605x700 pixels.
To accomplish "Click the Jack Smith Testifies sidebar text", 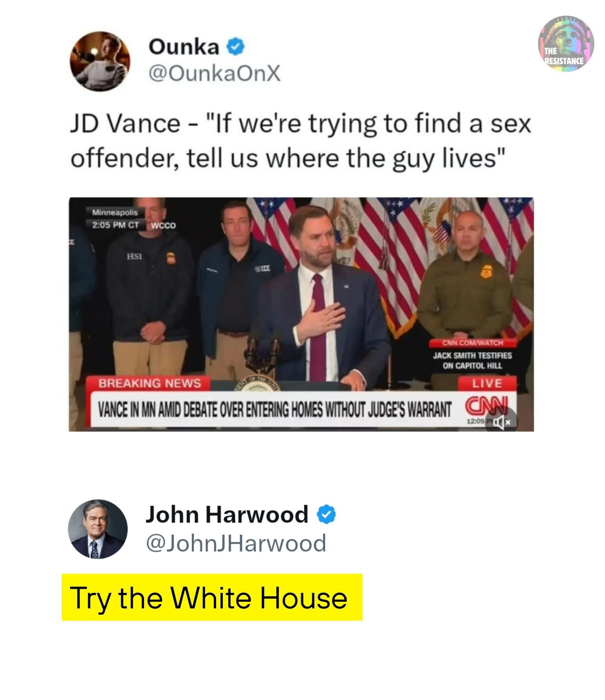I will (x=472, y=361).
